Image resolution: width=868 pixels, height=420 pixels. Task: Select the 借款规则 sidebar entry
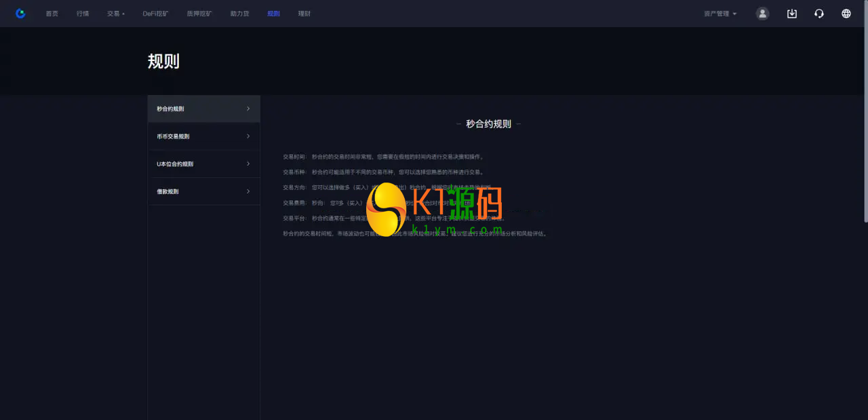[x=204, y=191]
